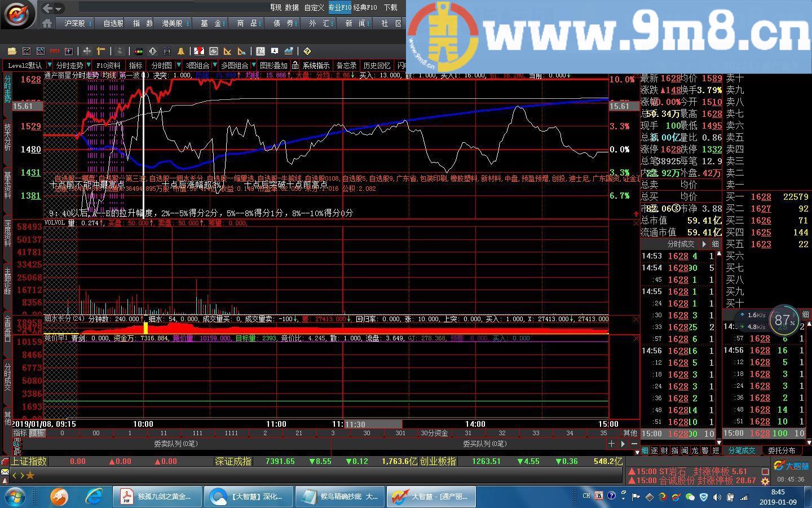This screenshot has width=812, height=508.
Task: Click the 深证成指 index label
Action: coord(233,461)
